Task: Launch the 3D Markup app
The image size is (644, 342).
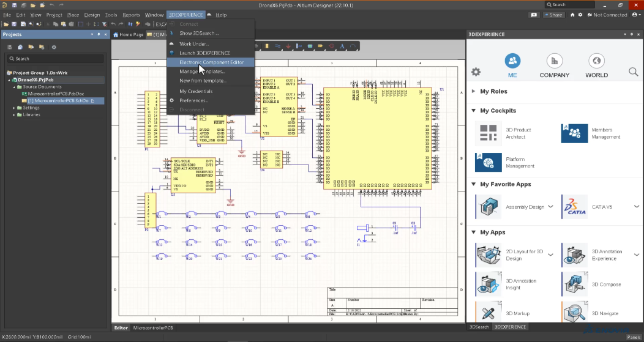Action: click(x=489, y=312)
